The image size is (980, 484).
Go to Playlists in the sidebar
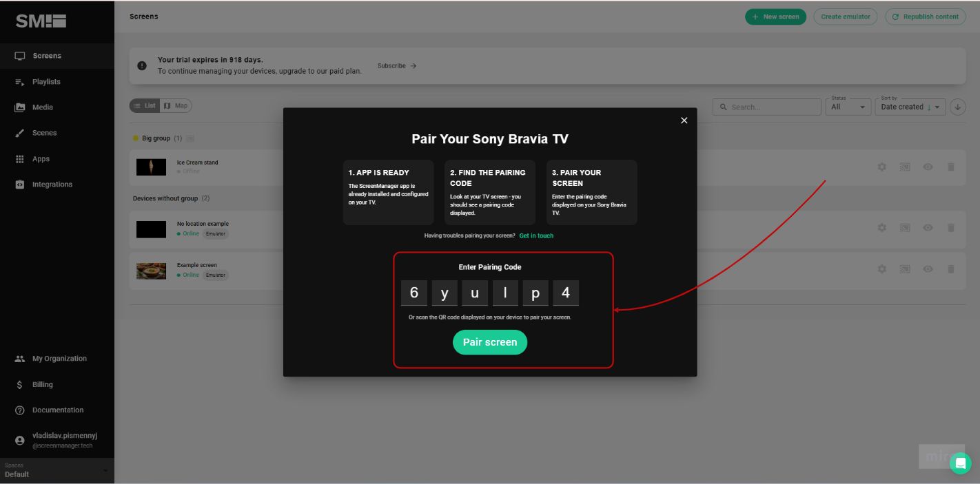[x=57, y=81]
